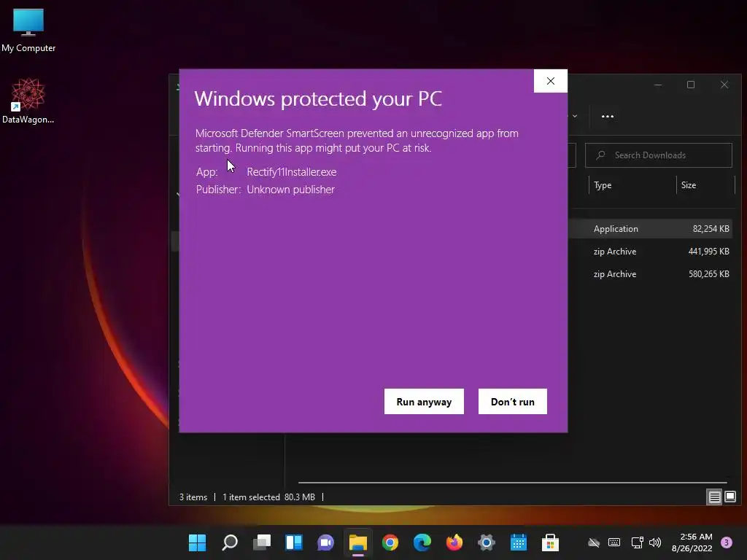Open the touch keyboard tray icon
The image size is (747, 560).
[x=614, y=542]
